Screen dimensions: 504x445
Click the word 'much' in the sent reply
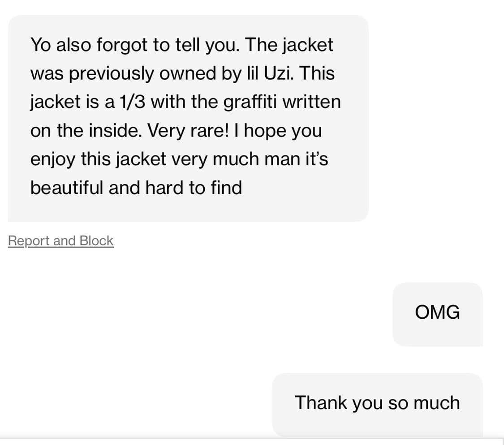click(x=436, y=402)
